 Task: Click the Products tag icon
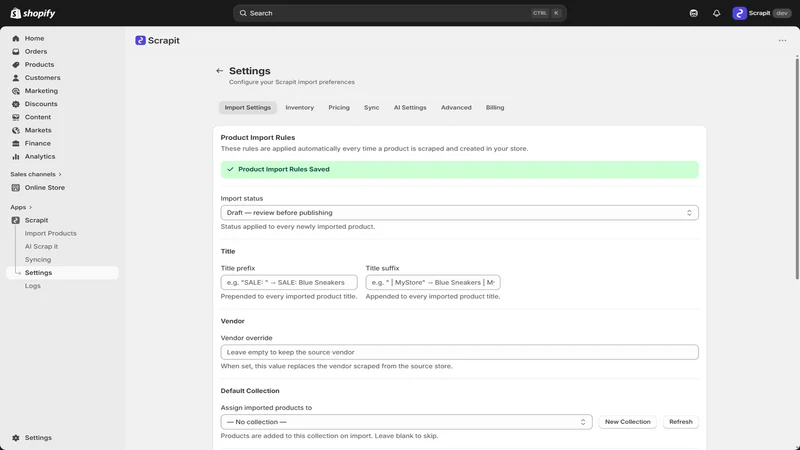(x=16, y=65)
